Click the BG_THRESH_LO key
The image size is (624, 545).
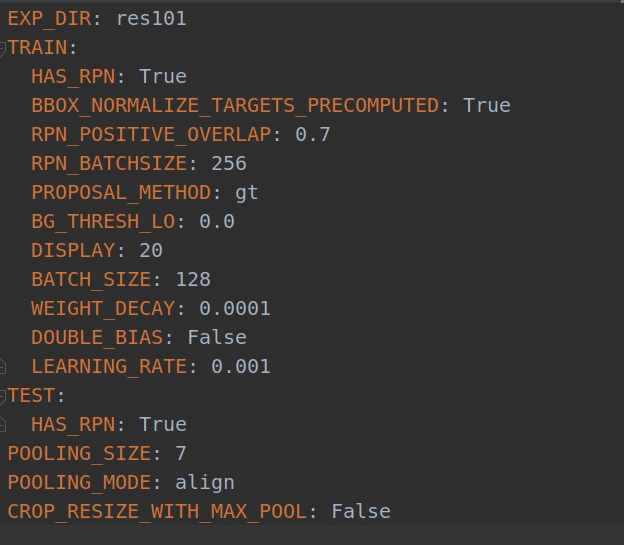point(103,222)
